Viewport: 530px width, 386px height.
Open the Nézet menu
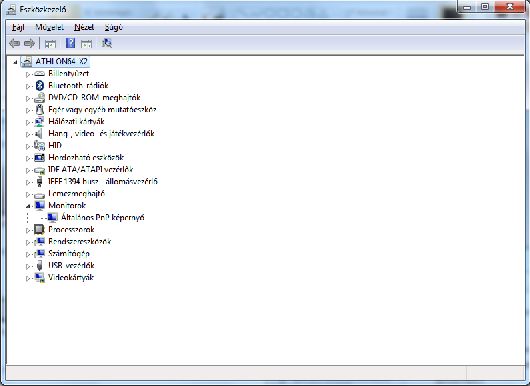[x=84, y=27]
